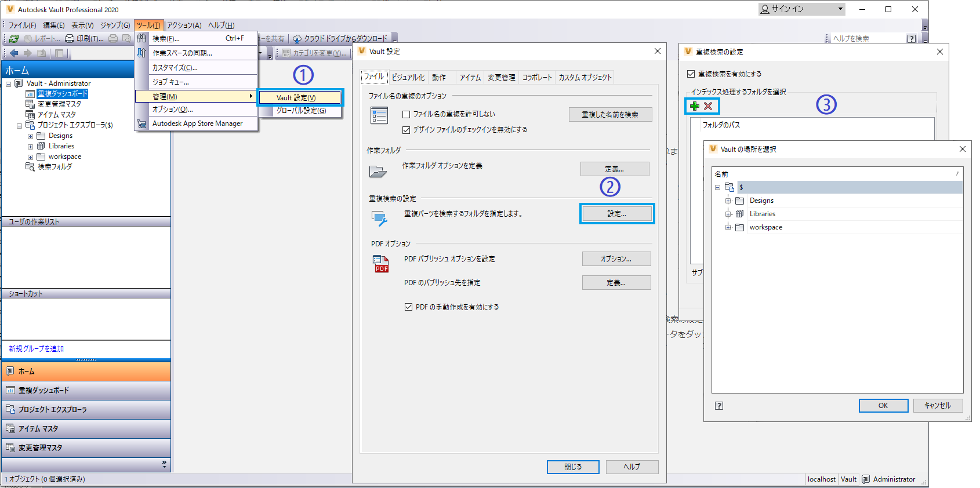Click the help icon in Vault の場所を選択 dialog

[x=719, y=406]
